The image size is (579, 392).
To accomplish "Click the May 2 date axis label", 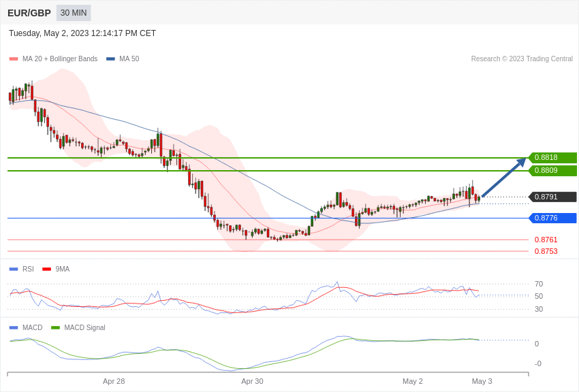I will point(413,381).
